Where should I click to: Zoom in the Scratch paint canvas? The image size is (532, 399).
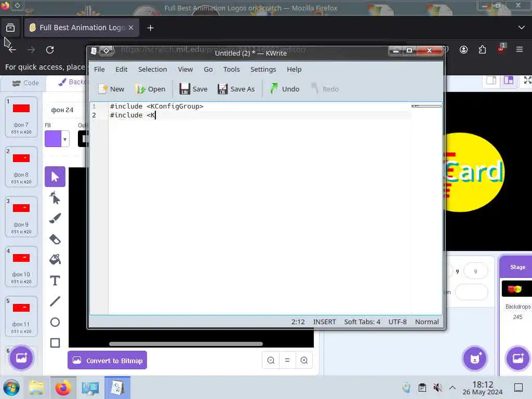point(304,361)
